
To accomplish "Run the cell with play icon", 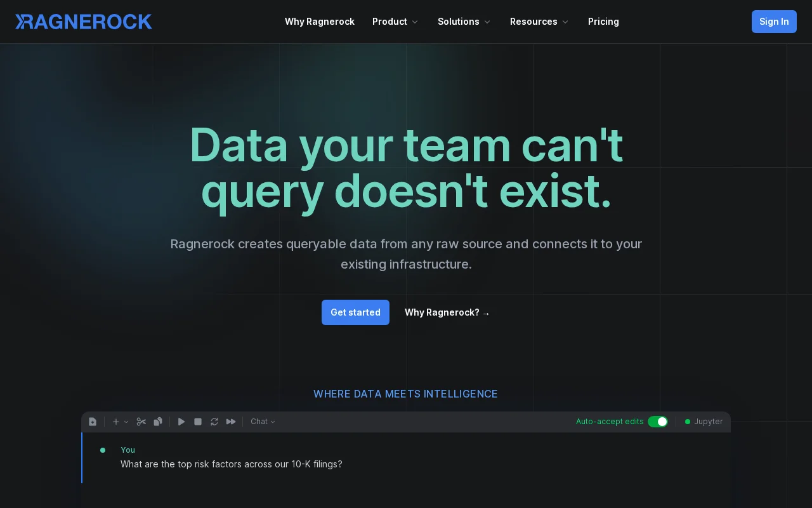I will [181, 422].
